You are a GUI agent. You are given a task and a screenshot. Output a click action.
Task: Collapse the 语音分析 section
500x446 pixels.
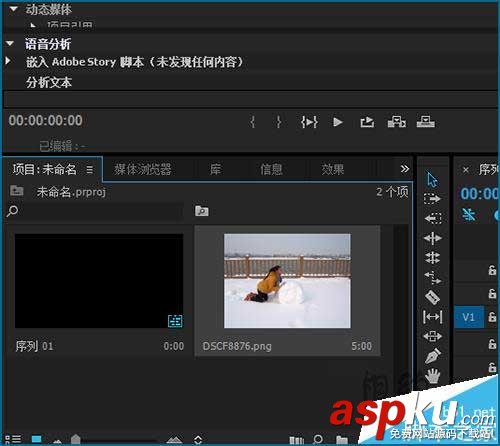tap(10, 43)
